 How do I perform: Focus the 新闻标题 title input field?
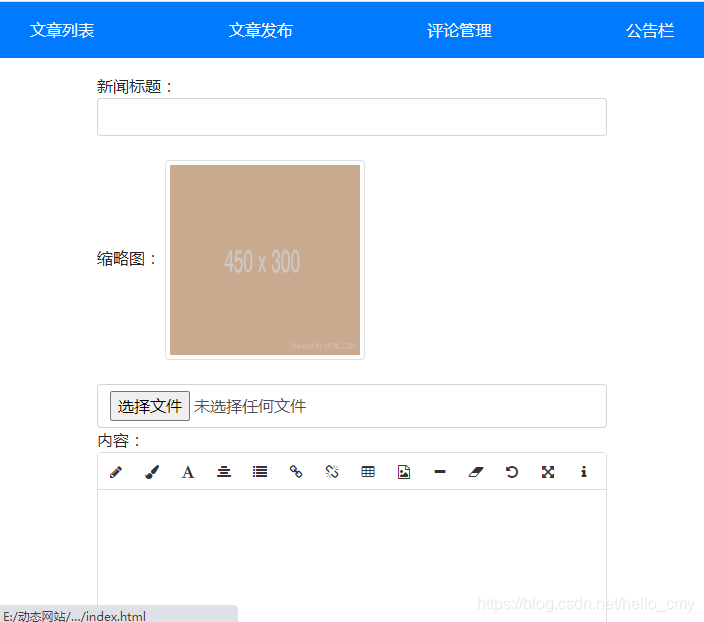[352, 117]
